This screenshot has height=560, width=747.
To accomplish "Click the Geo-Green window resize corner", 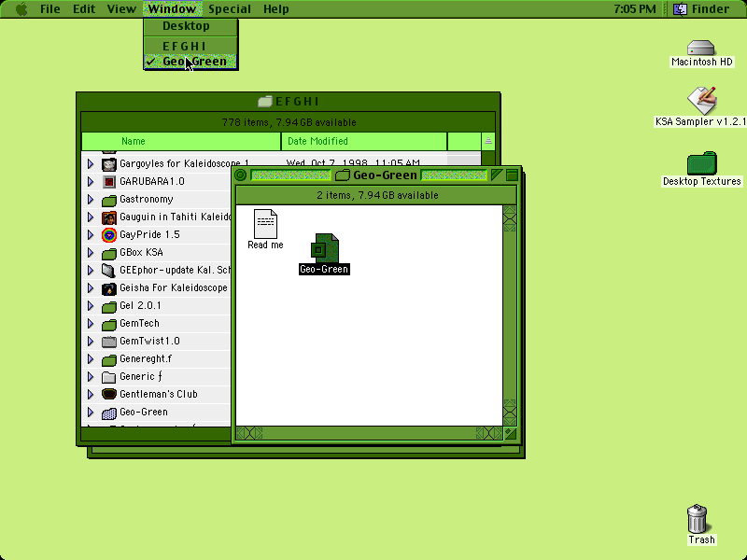I will click(510, 433).
